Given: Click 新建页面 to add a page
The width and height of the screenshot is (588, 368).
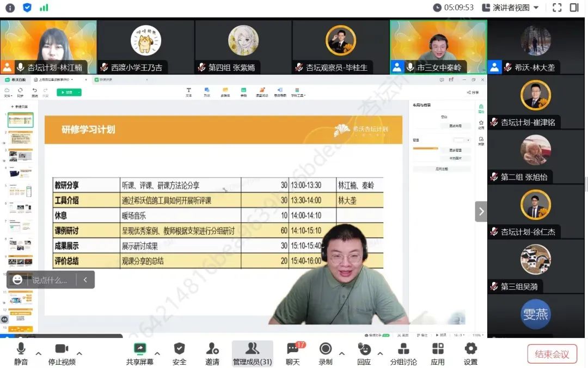Looking at the screenshot, I should point(20,107).
